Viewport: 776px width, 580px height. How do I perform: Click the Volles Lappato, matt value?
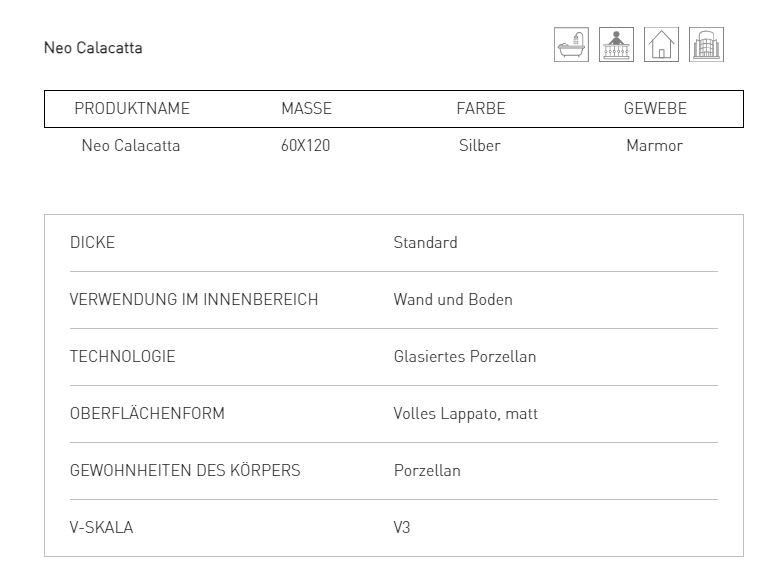pyautogui.click(x=465, y=414)
